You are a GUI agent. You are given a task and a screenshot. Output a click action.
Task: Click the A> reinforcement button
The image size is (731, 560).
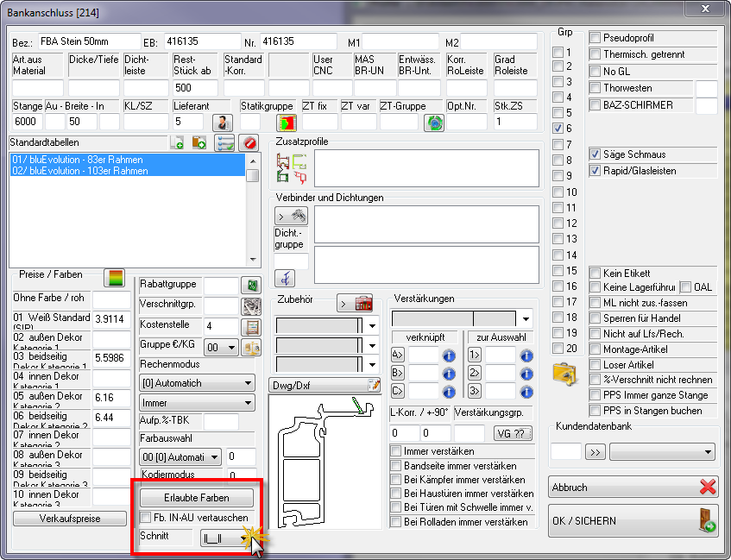point(397,356)
